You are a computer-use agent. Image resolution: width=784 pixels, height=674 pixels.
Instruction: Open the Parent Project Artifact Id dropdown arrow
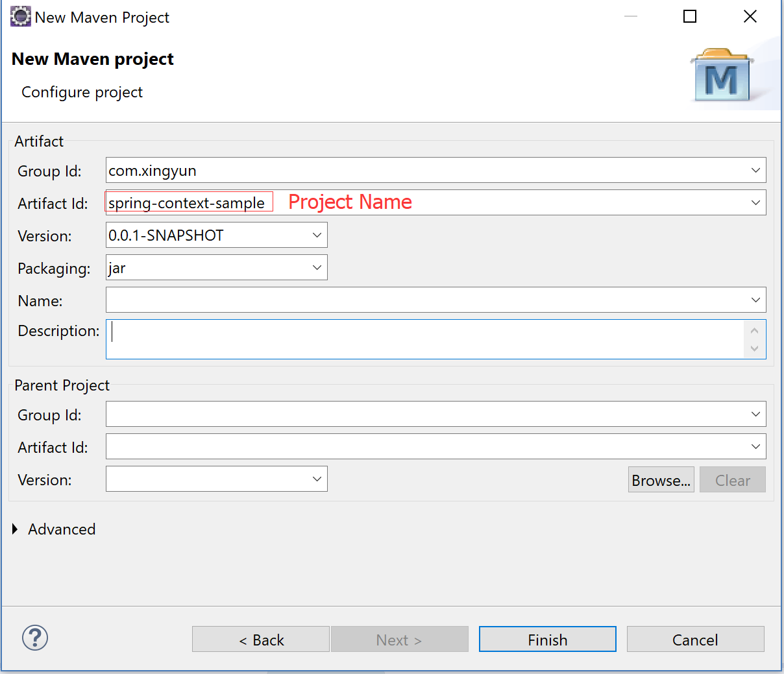pyautogui.click(x=755, y=447)
